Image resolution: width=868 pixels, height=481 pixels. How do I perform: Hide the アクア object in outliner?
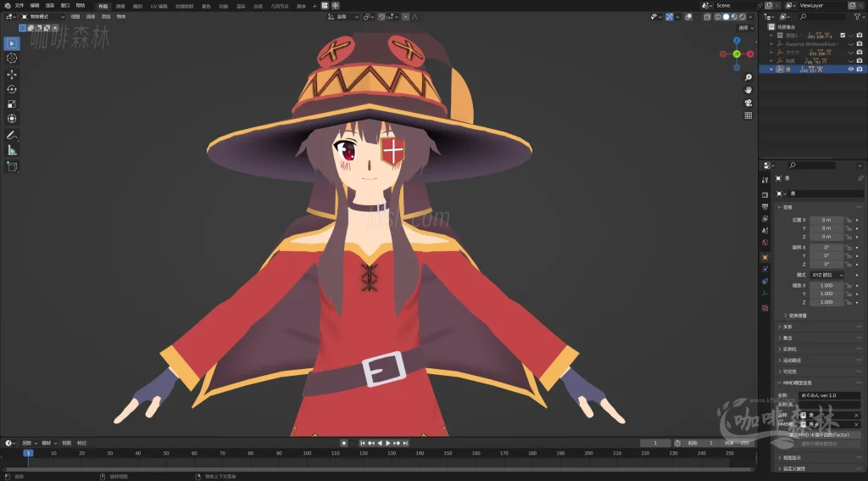click(x=851, y=52)
